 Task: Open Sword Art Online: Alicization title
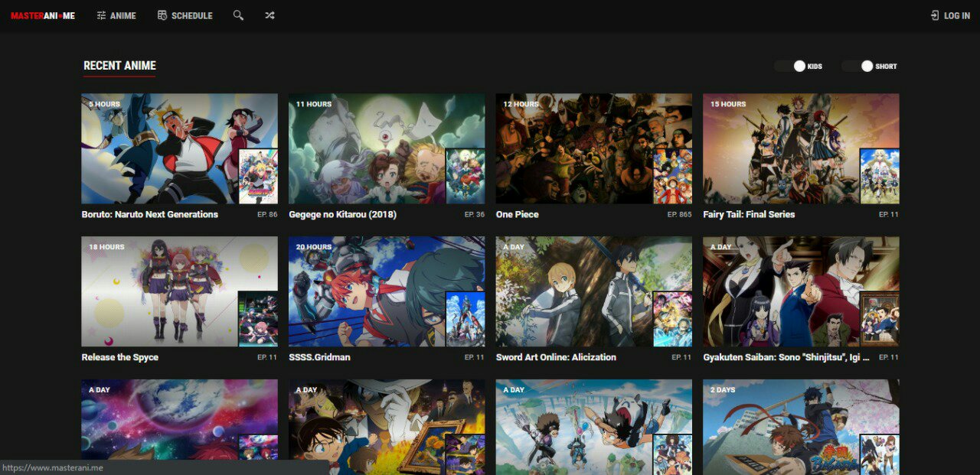556,357
